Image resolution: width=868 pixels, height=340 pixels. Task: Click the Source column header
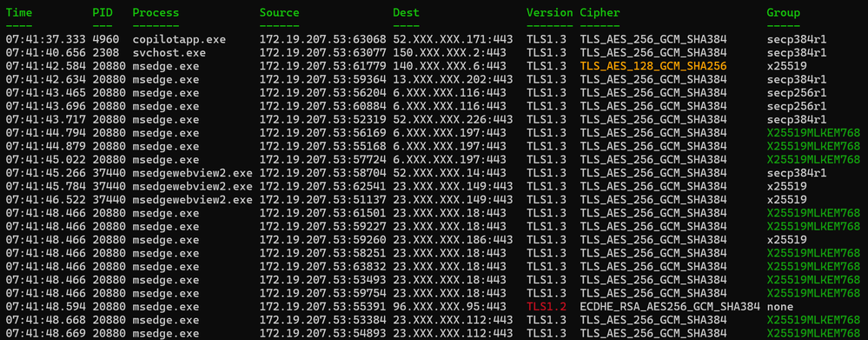[x=280, y=12]
